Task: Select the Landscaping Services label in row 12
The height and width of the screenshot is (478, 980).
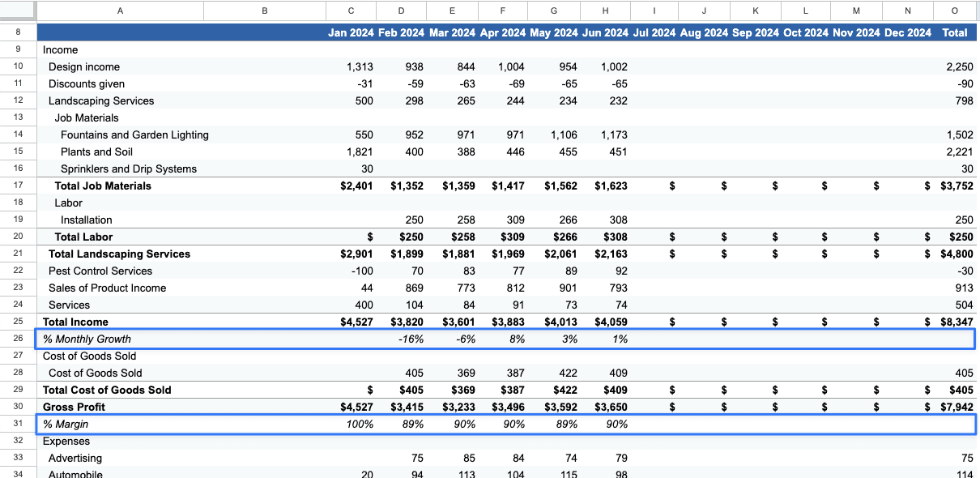Action: (x=101, y=100)
